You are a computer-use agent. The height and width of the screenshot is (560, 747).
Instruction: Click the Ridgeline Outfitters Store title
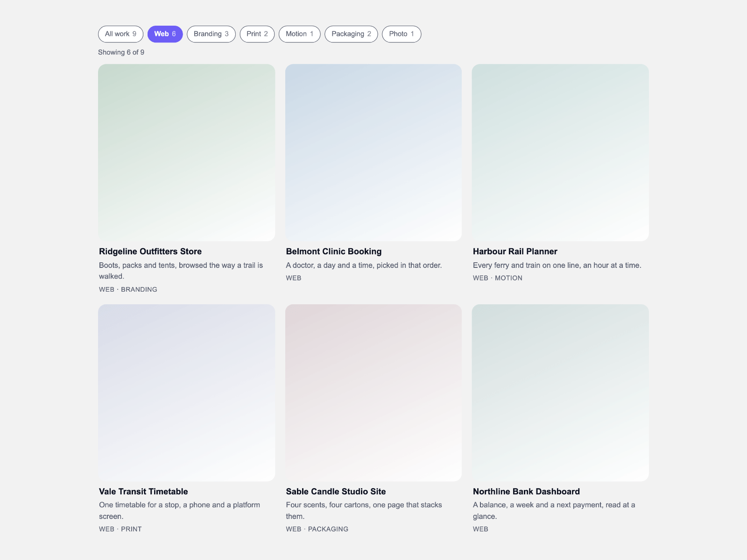point(150,252)
